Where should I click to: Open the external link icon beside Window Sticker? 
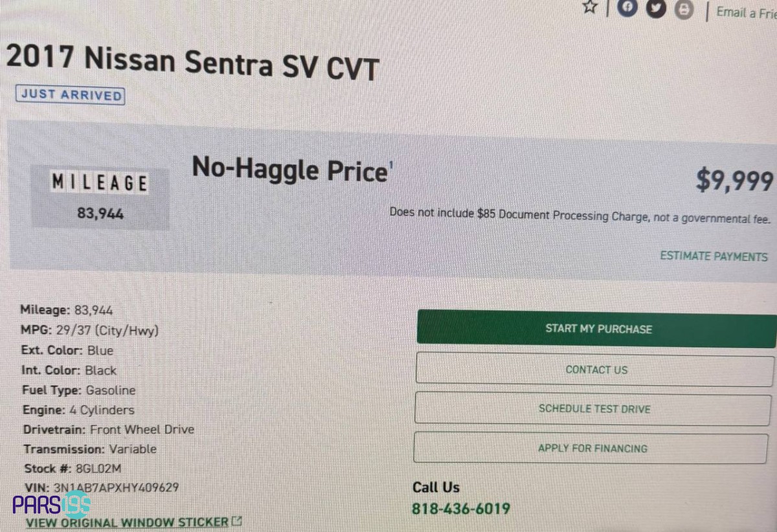(x=237, y=521)
